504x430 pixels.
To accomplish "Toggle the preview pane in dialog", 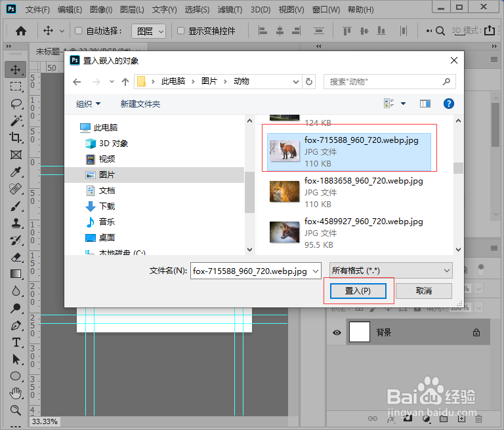I will click(x=425, y=104).
